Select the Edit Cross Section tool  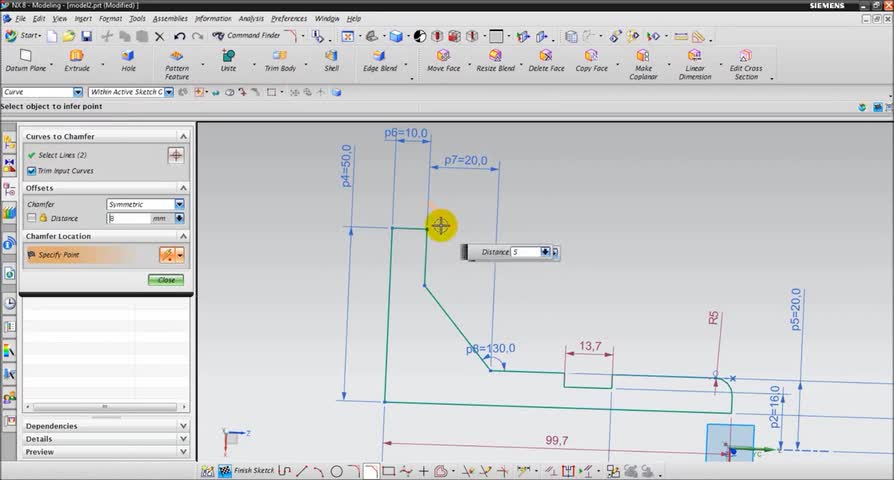pos(746,64)
